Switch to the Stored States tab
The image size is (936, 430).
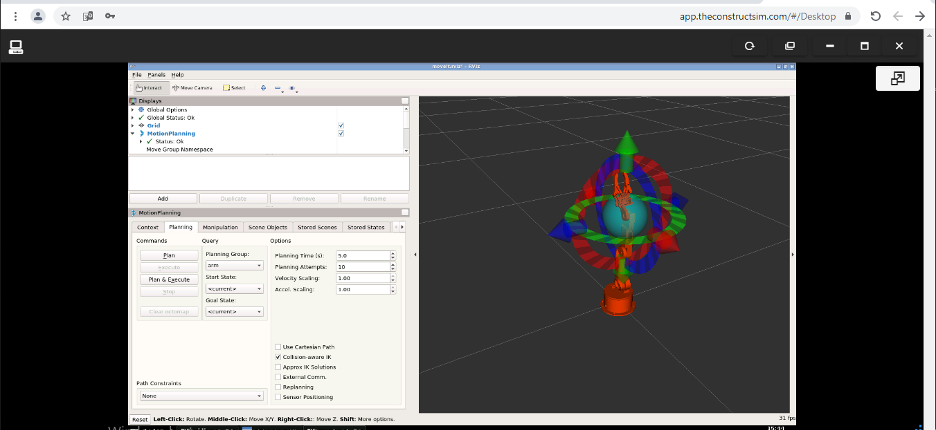tap(366, 228)
